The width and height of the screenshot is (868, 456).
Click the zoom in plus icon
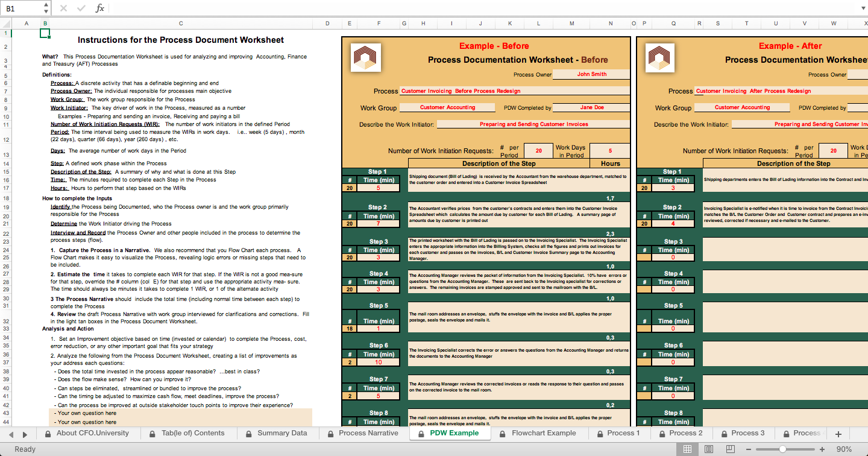(822, 449)
